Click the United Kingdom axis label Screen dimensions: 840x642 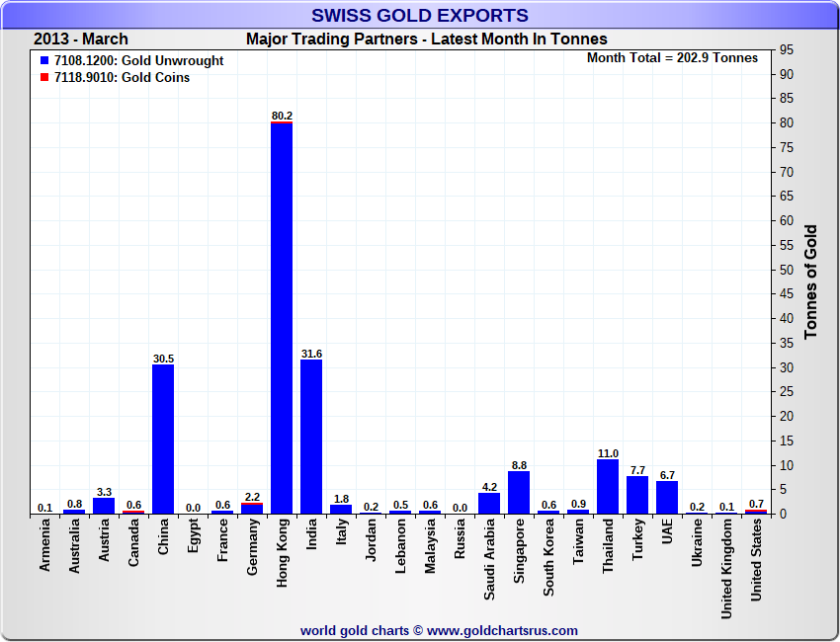pos(727,569)
